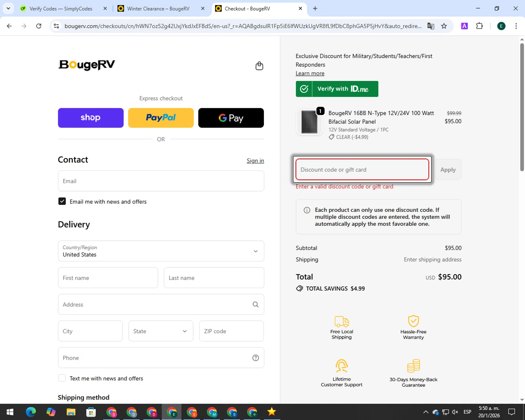
Task: Click the page vertical scrollbar
Action: point(522,107)
